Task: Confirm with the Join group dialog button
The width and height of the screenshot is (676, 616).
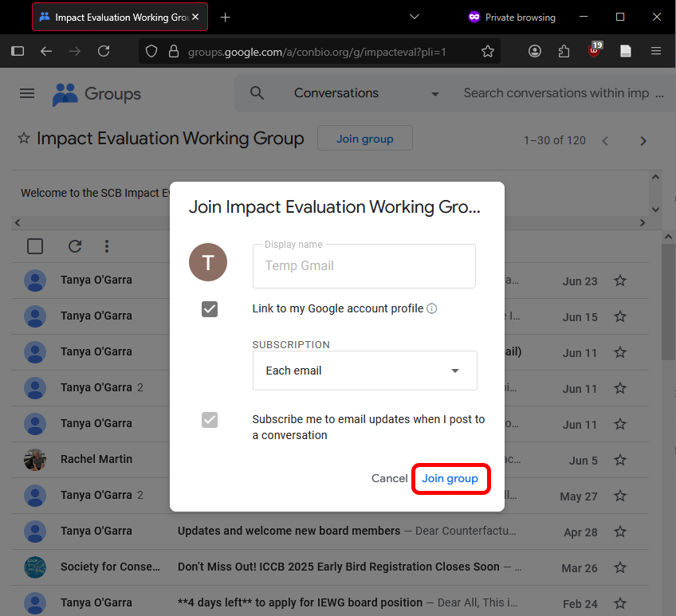Action: (x=450, y=479)
